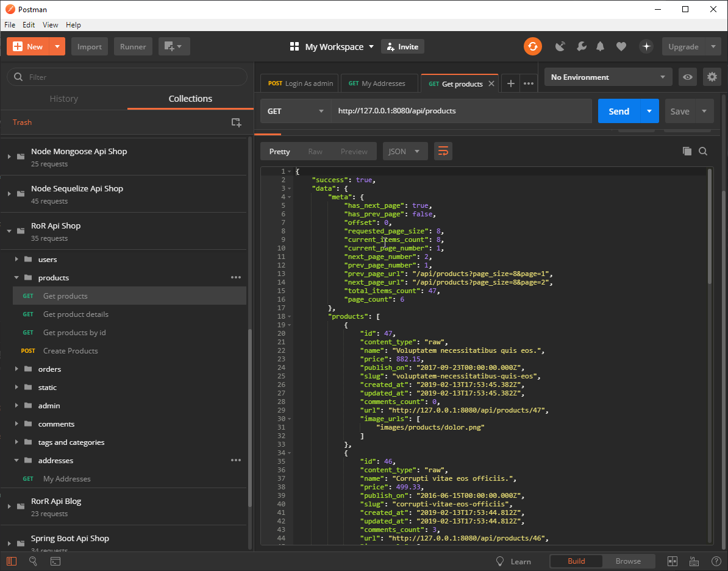The image size is (728, 571).
Task: Open the capture API requests satellite icon
Action: [x=560, y=46]
